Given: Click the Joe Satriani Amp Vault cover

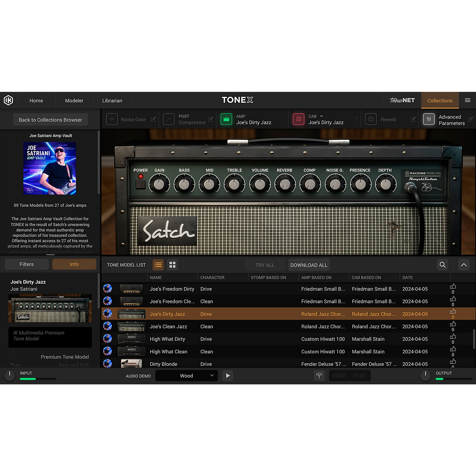Looking at the screenshot, I should 50,168.
